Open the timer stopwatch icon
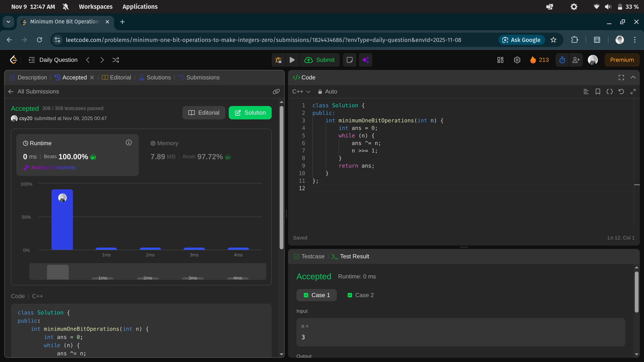The image size is (644, 362). [562, 60]
